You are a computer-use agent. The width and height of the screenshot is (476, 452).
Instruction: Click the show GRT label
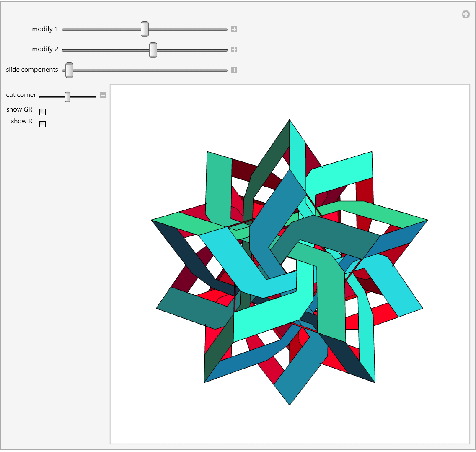coord(21,109)
